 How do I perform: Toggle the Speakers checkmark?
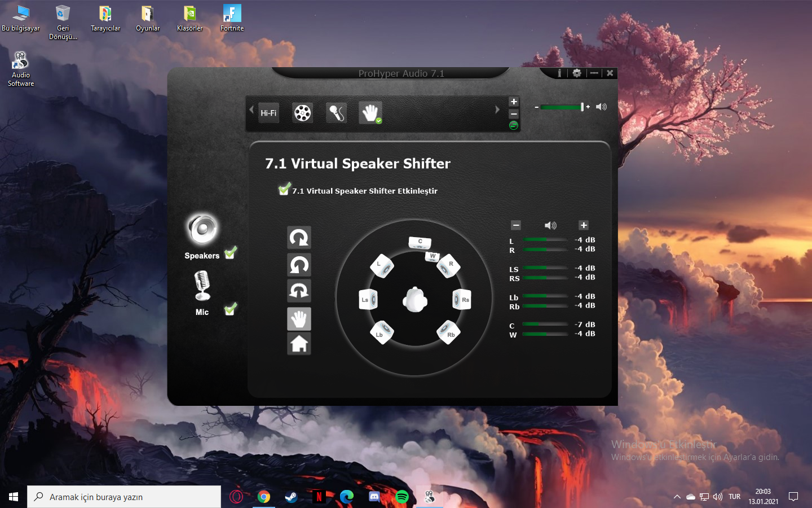tap(231, 252)
